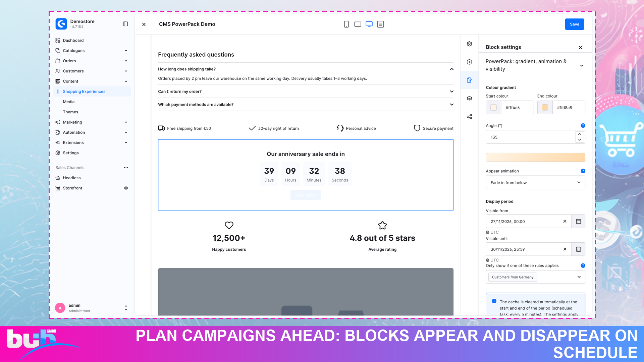Switch to desktop preview
This screenshot has width=644, height=362.
tap(369, 24)
